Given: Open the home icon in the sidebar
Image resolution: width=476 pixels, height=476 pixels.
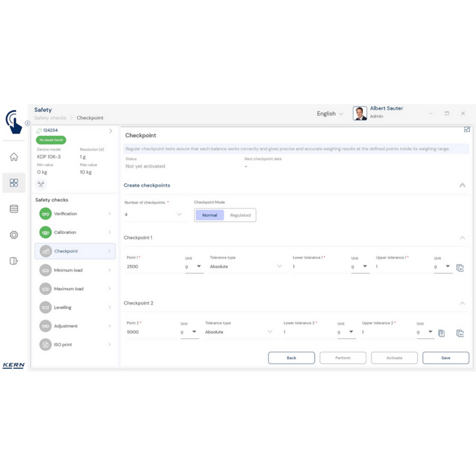Looking at the screenshot, I should [x=14, y=157].
